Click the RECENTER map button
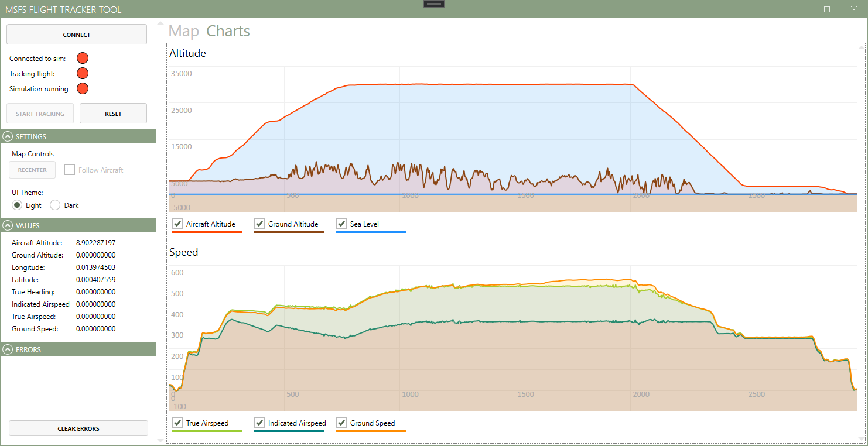The width and height of the screenshot is (868, 446). tap(32, 170)
